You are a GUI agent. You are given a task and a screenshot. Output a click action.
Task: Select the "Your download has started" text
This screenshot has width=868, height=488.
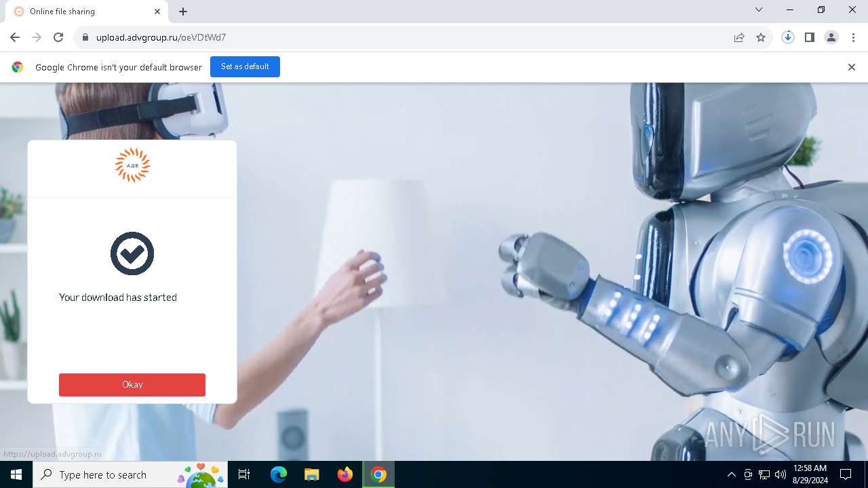[x=118, y=298]
